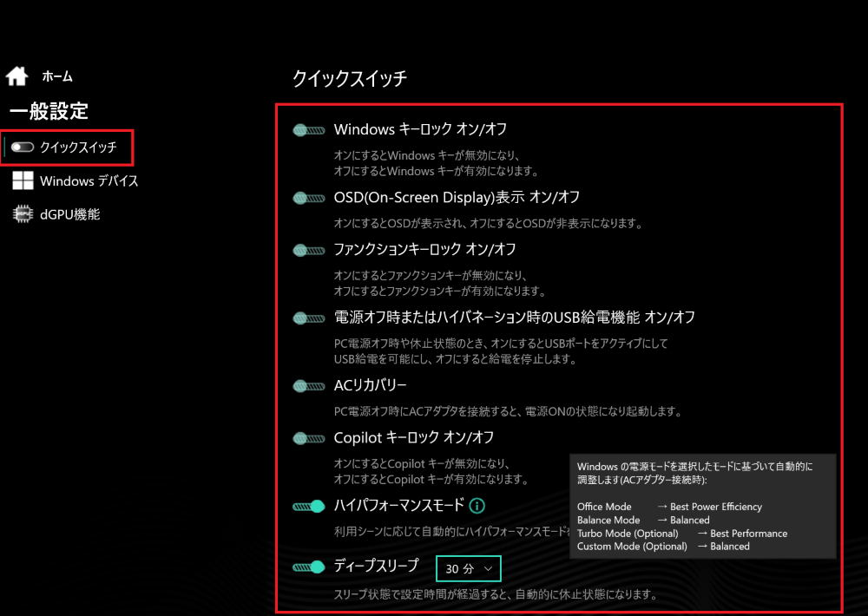The height and width of the screenshot is (616, 868).
Task: Enable ファンクションキーロック switch
Action: tap(308, 250)
